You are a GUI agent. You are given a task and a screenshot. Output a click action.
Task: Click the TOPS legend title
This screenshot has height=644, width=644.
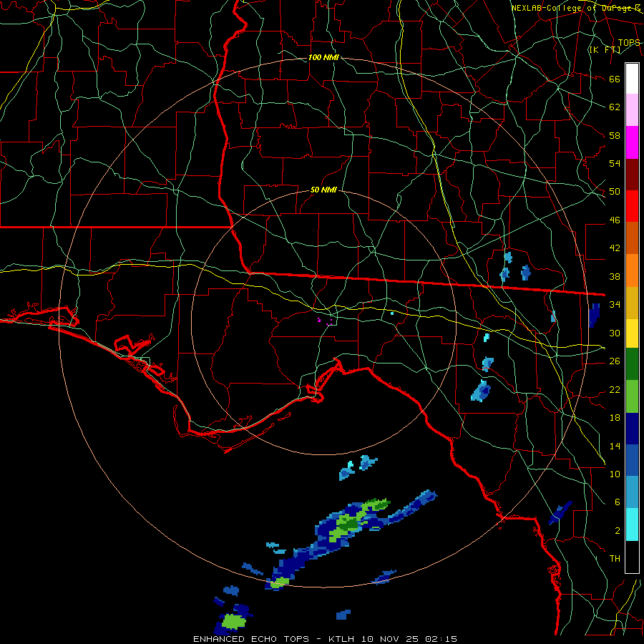click(x=629, y=43)
